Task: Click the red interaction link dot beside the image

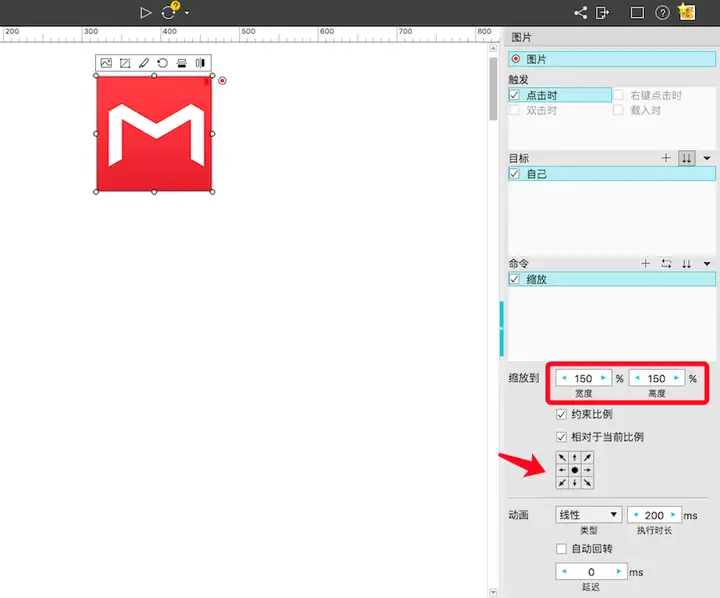Action: 222,81
